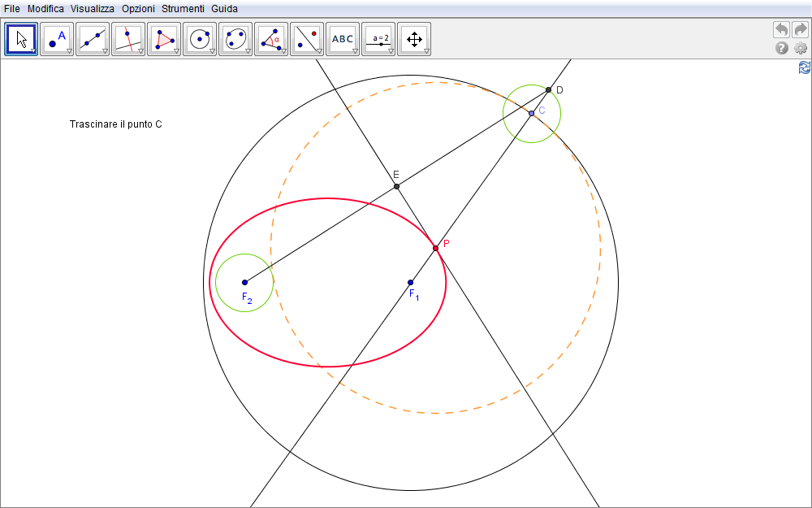Select the Move arrow tool
Image resolution: width=812 pixels, height=508 pixels.
[21, 38]
